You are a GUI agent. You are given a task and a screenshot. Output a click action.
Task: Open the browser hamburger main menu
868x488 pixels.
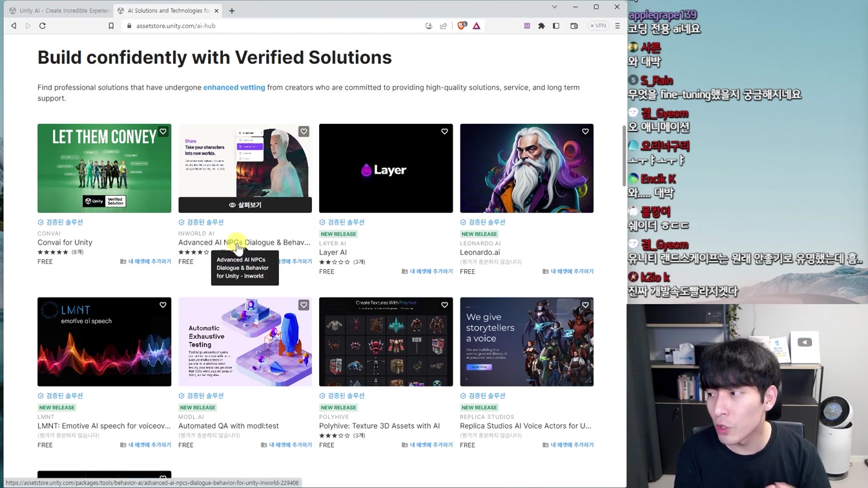pos(617,26)
